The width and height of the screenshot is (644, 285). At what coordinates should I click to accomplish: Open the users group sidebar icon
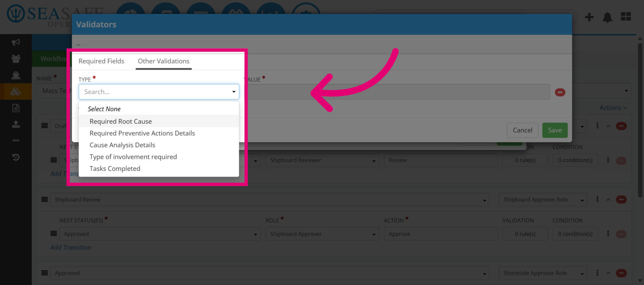click(16, 59)
